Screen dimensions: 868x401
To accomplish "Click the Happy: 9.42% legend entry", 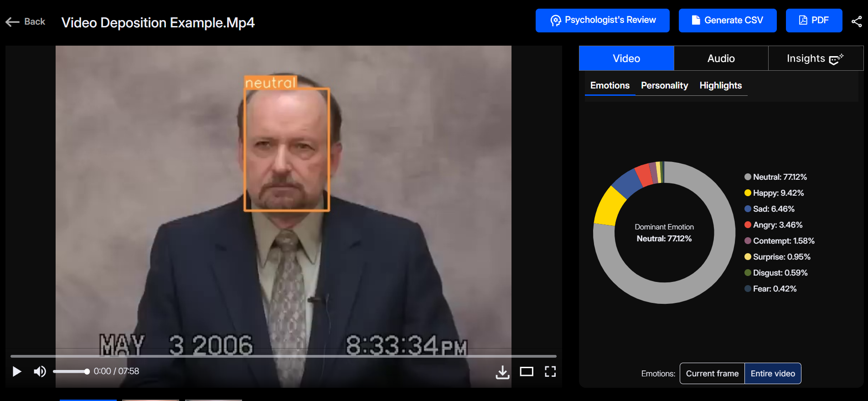I will pos(774,193).
